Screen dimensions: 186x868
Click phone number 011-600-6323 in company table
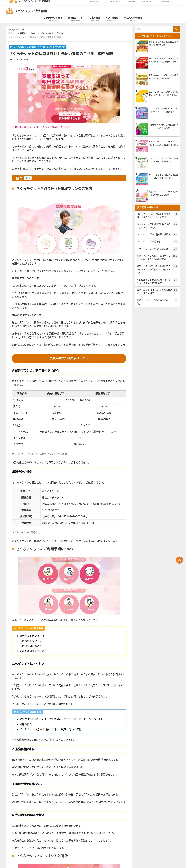51,510
